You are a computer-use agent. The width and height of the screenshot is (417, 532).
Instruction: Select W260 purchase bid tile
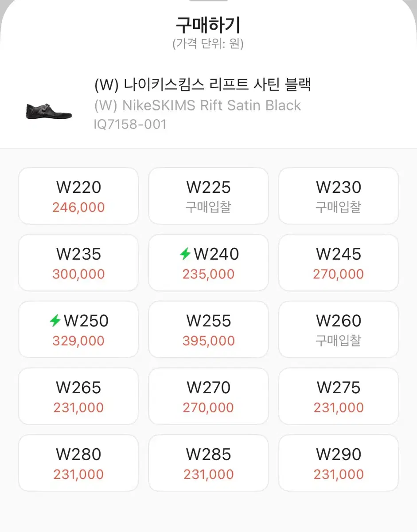(x=339, y=329)
